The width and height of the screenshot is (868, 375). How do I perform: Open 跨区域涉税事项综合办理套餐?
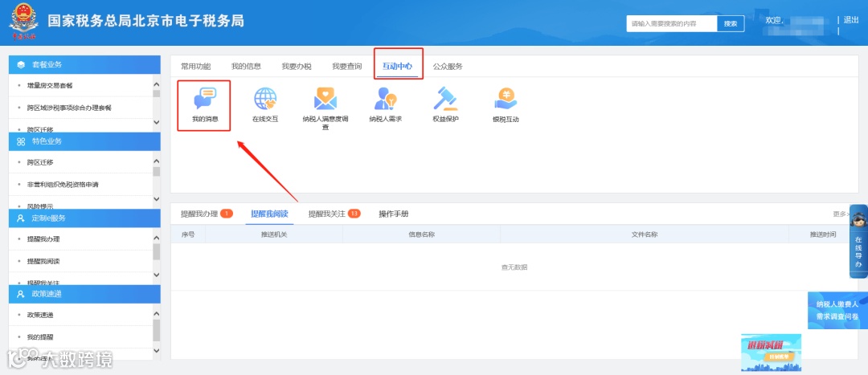pyautogui.click(x=69, y=108)
